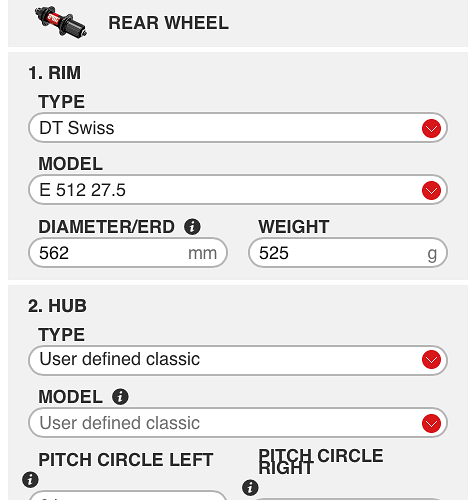Image resolution: width=476 pixels, height=500 pixels.
Task: Open info icon beside DIAMETER/ERD
Action: [192, 227]
